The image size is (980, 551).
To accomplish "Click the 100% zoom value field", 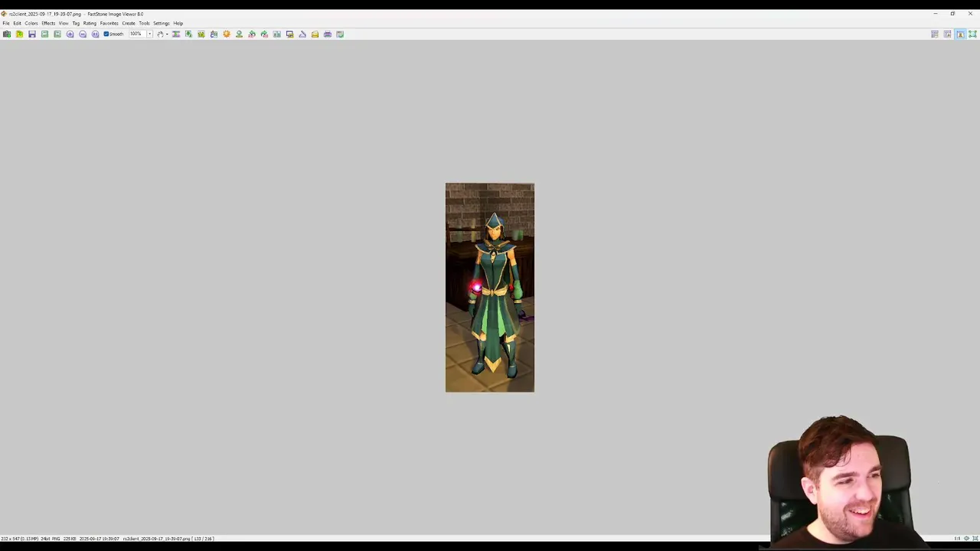I will [x=137, y=34].
